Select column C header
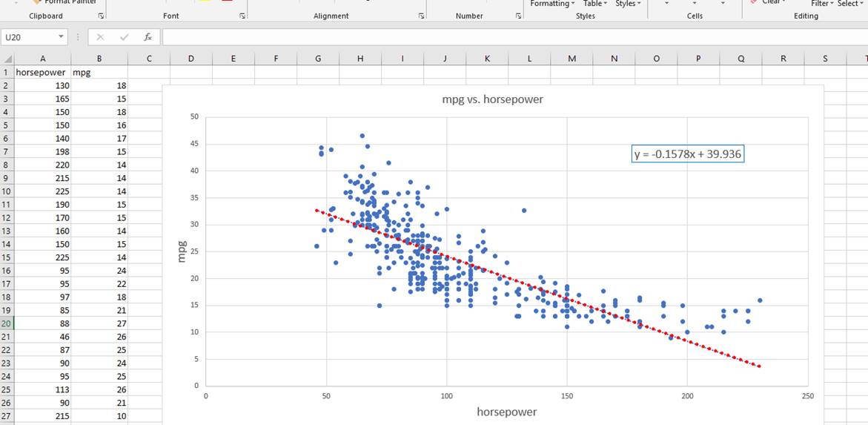 (x=149, y=59)
